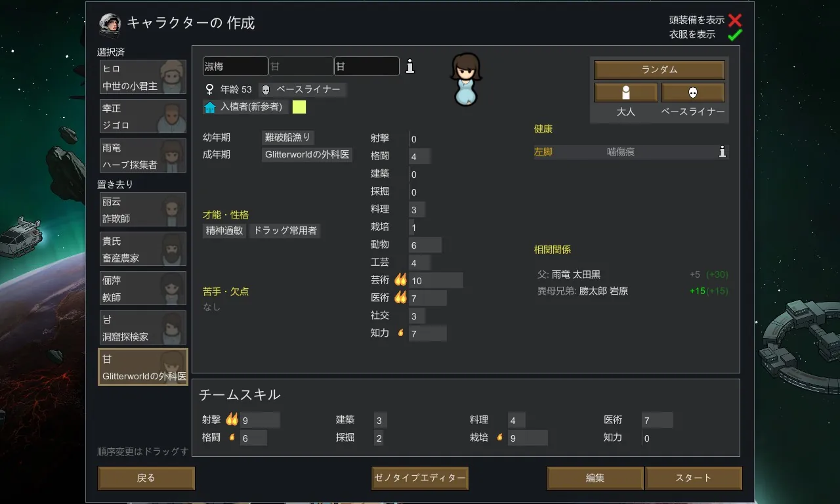Click the blue house 入植者 icon

(210, 107)
